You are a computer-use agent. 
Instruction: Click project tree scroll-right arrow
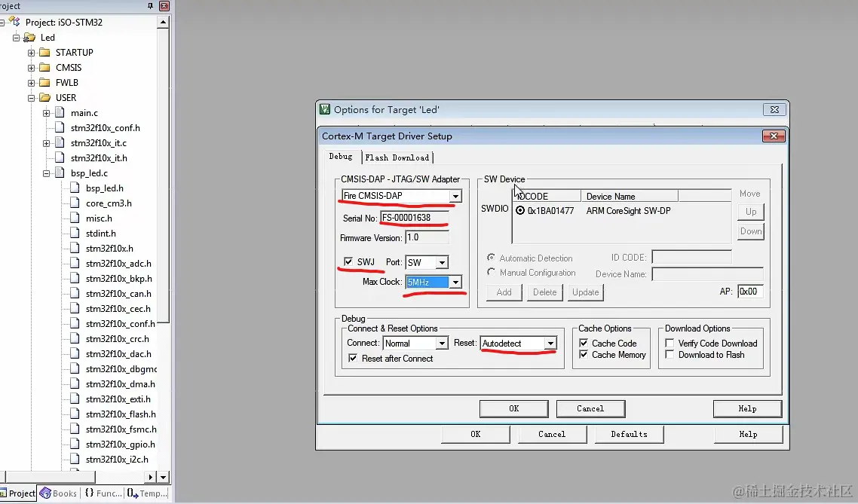[151, 477]
